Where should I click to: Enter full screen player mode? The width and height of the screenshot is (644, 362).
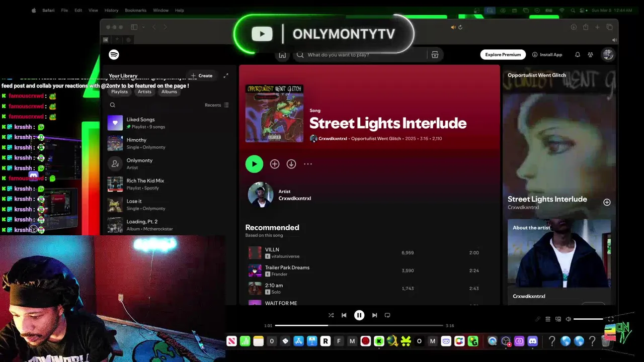(610, 319)
